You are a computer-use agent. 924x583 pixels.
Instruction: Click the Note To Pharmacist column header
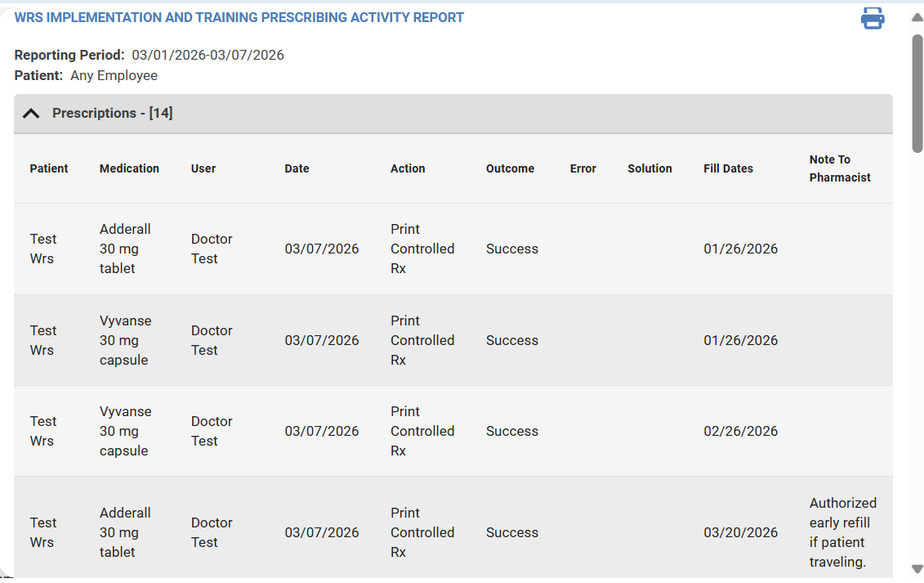(840, 168)
